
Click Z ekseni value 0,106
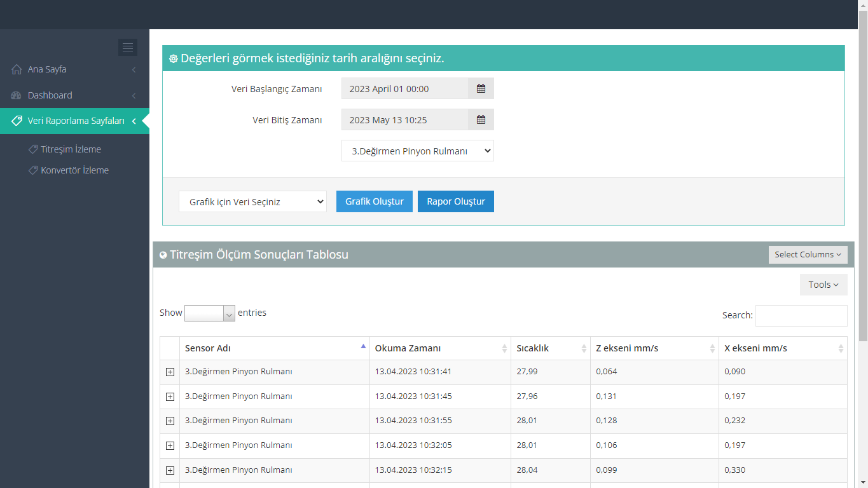(x=607, y=445)
